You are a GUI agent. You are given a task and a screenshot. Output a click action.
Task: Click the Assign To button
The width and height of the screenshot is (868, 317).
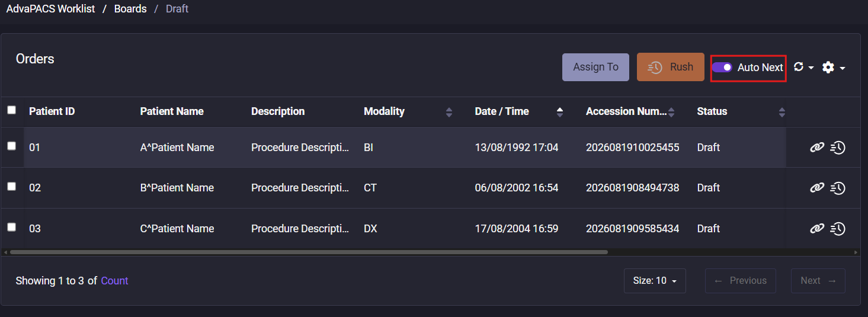point(595,67)
